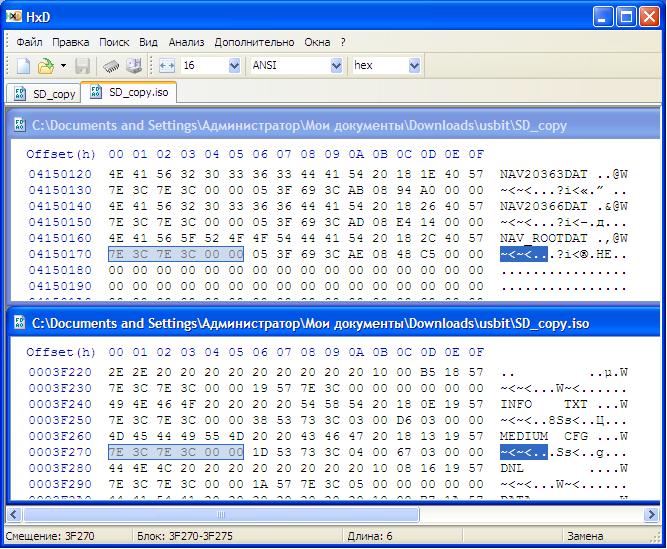Click offset 04150170 in SD_copy window
The height and width of the screenshot is (549, 667).
pyautogui.click(x=60, y=254)
